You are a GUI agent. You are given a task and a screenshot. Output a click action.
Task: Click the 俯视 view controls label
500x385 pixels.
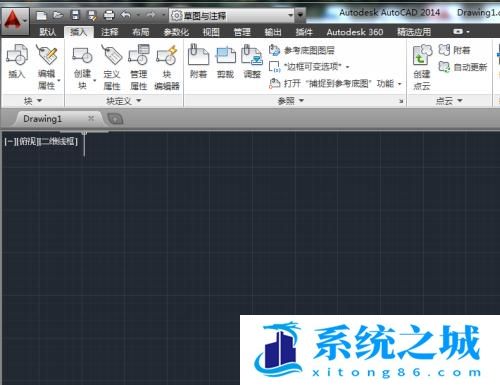point(27,142)
